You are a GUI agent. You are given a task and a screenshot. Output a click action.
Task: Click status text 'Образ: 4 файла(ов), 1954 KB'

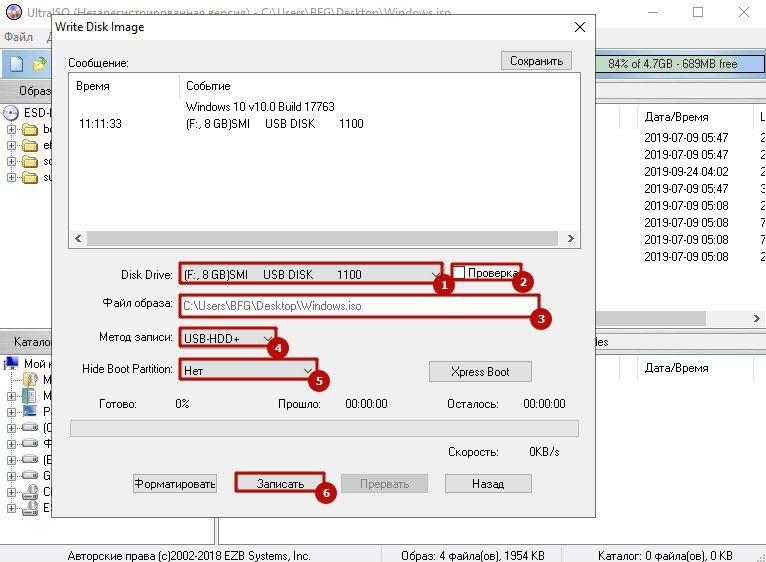click(473, 556)
